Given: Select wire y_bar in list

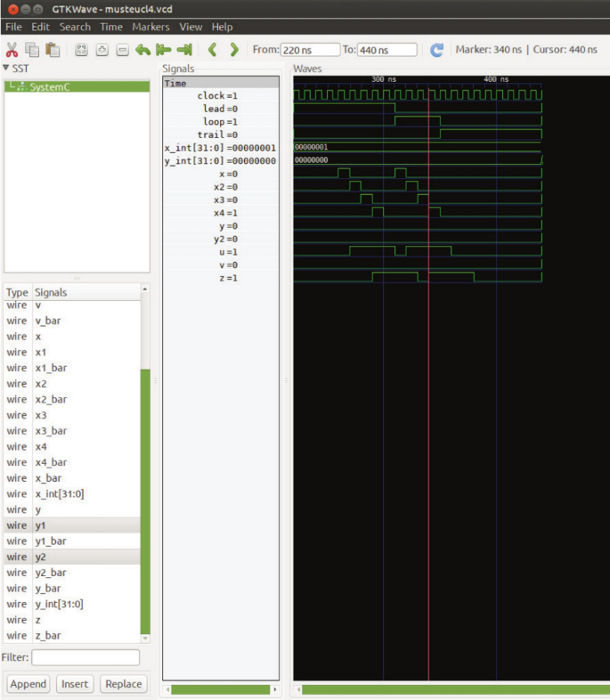Looking at the screenshot, I should [x=72, y=589].
